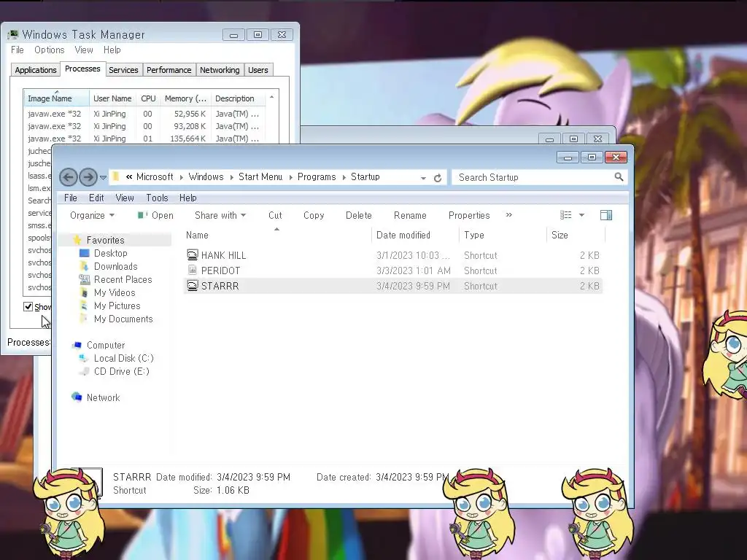This screenshot has height=560, width=747.
Task: Click Task Manager process list scroll up arrow
Action: pos(271,97)
